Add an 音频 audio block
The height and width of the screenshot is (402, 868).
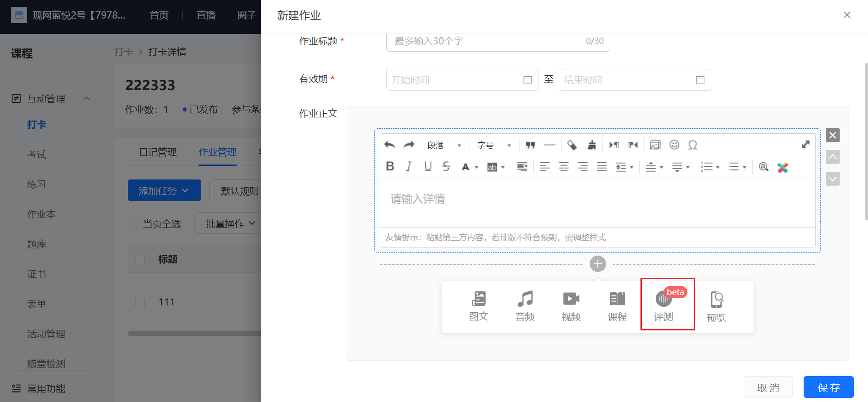point(525,306)
